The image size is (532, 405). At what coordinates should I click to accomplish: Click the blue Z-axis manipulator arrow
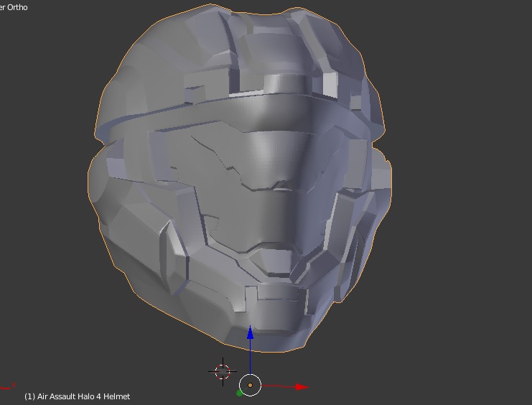250,332
